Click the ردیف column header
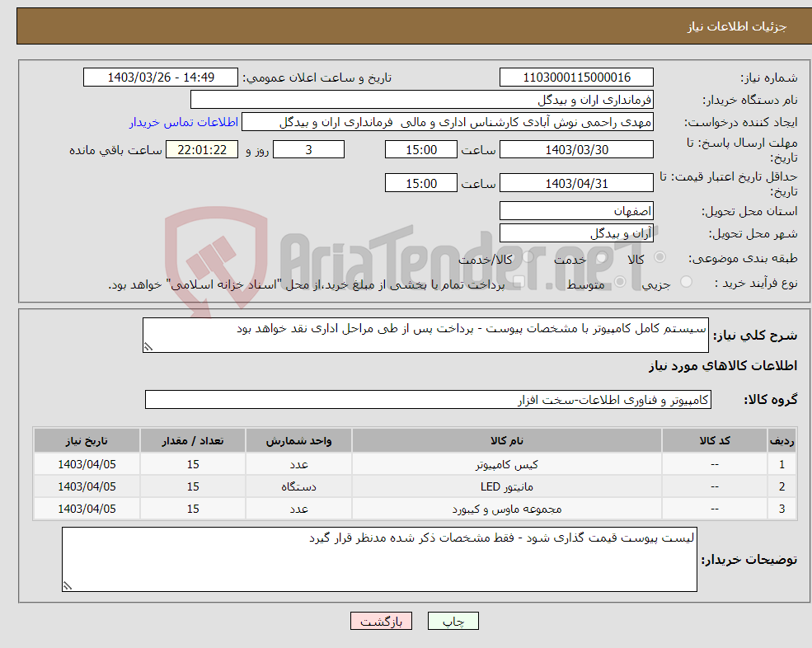The height and width of the screenshot is (648, 812). pyautogui.click(x=781, y=441)
